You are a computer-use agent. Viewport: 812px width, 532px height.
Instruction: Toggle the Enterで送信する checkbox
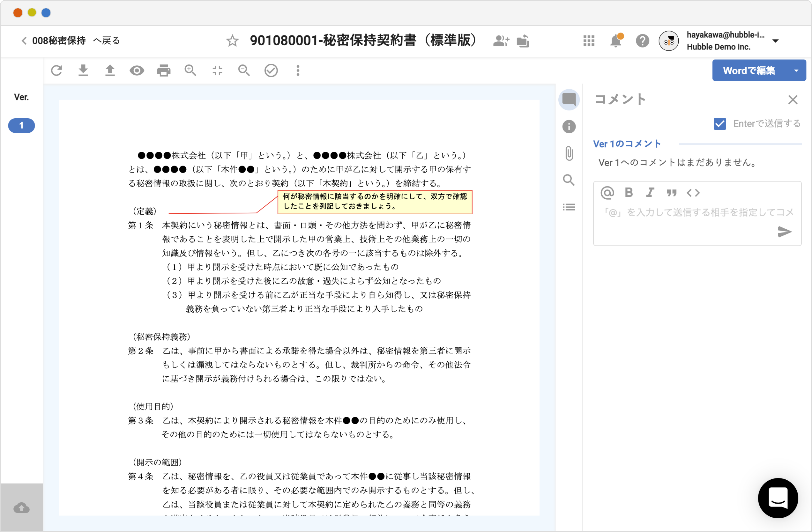pyautogui.click(x=720, y=124)
